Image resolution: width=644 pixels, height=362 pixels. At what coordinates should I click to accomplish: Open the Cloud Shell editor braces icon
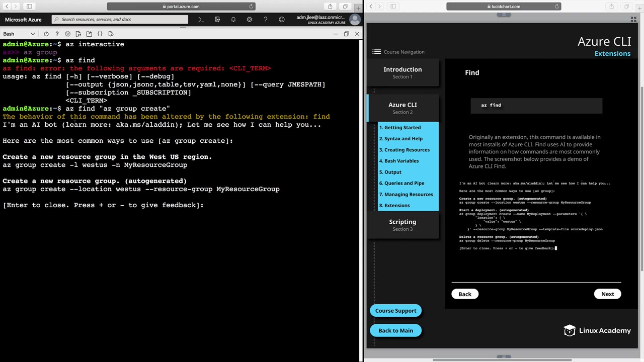pos(100,34)
